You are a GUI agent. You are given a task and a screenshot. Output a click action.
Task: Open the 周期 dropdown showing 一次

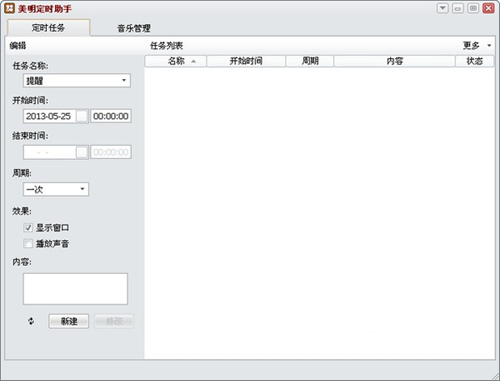56,189
